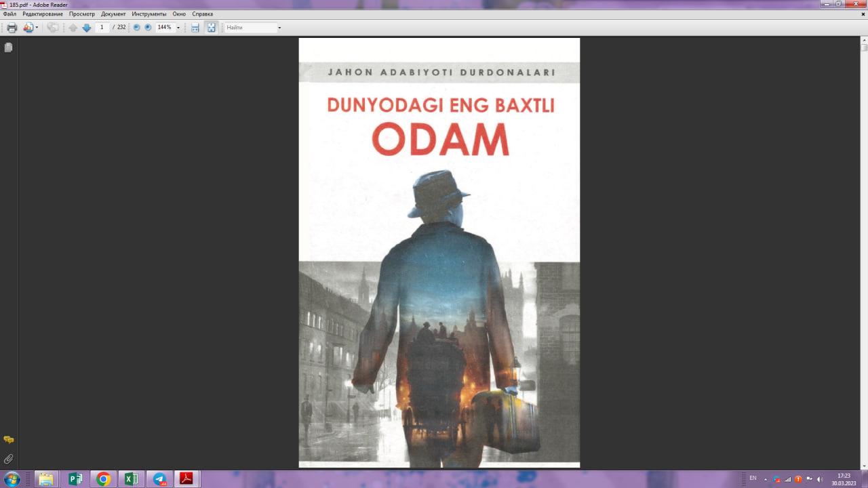Open the Attachments paperclip icon in sidebar
This screenshot has height=488, width=868.
(x=7, y=458)
